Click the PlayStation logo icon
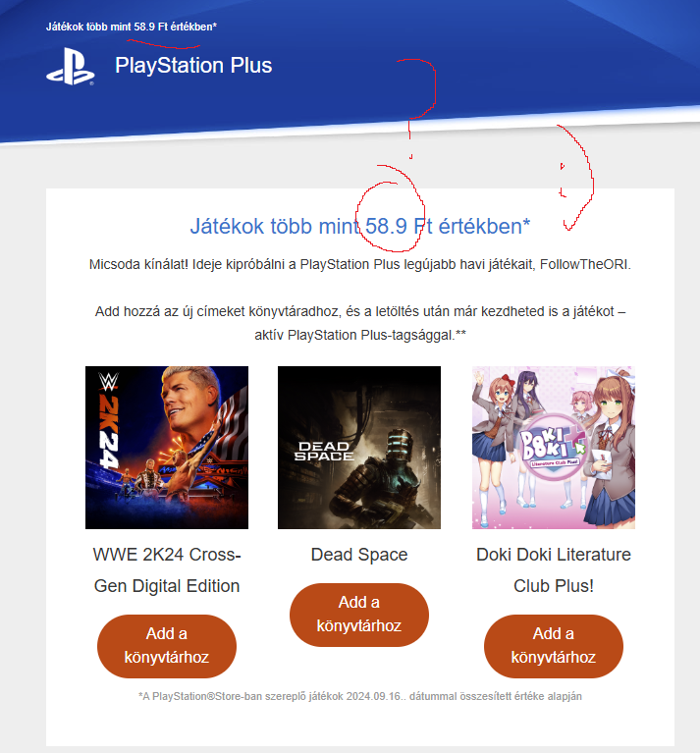 coord(71,67)
